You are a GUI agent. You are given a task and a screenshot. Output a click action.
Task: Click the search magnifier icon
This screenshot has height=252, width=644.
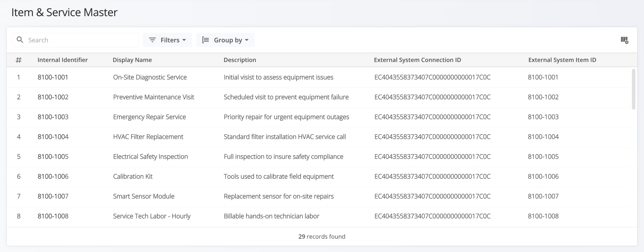point(20,40)
